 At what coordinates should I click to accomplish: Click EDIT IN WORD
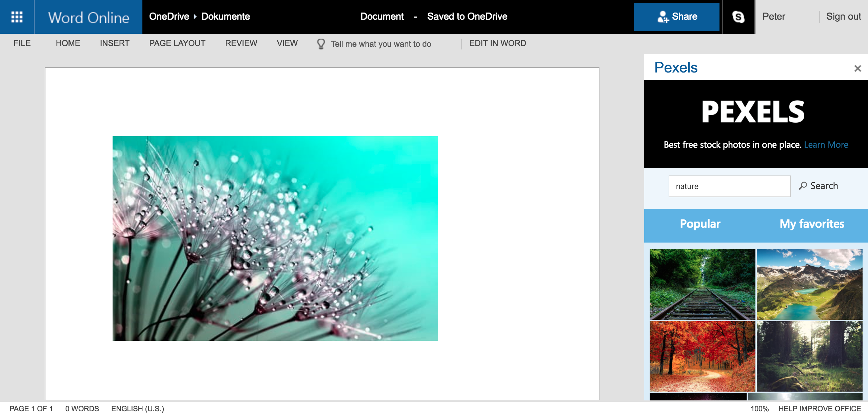497,43
